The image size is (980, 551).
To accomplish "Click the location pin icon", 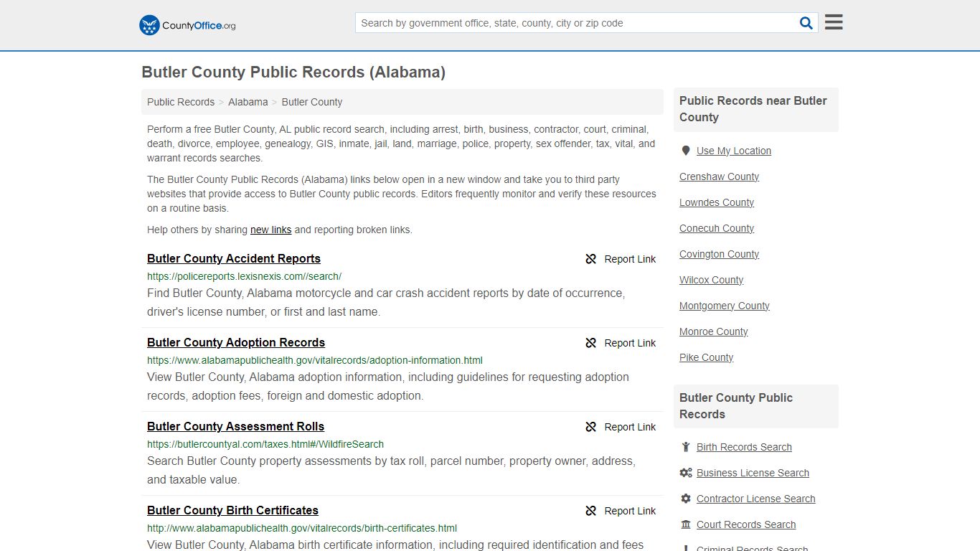I will [686, 151].
